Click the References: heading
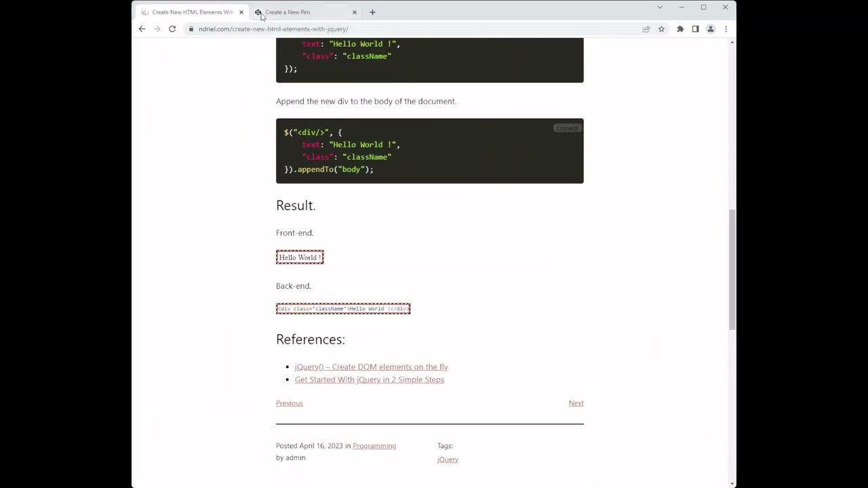Image resolution: width=868 pixels, height=488 pixels. pyautogui.click(x=310, y=339)
